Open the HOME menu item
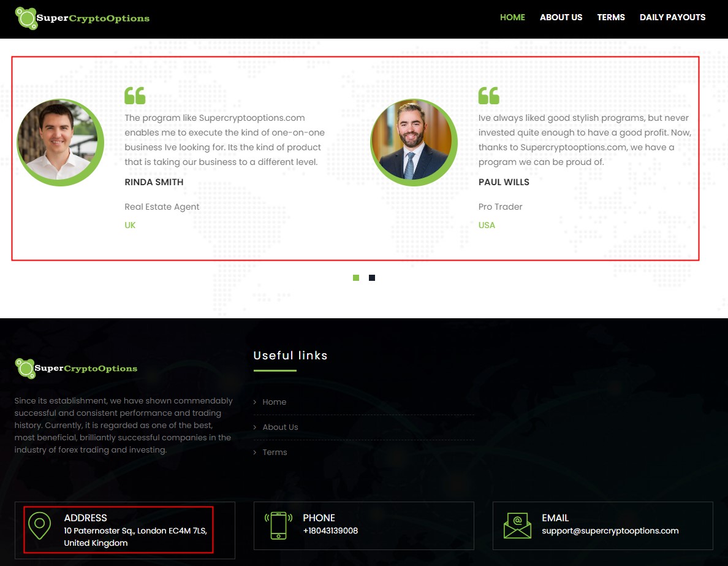The width and height of the screenshot is (728, 566). tap(512, 17)
